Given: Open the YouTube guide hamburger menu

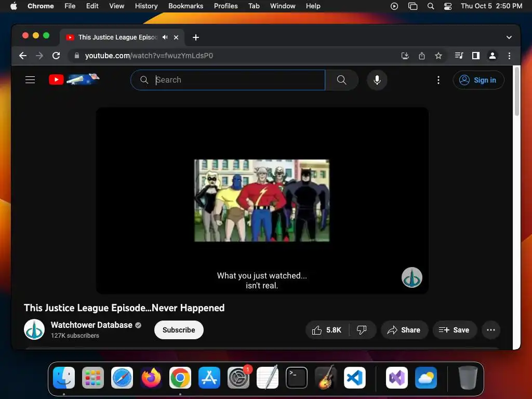Looking at the screenshot, I should (x=30, y=79).
